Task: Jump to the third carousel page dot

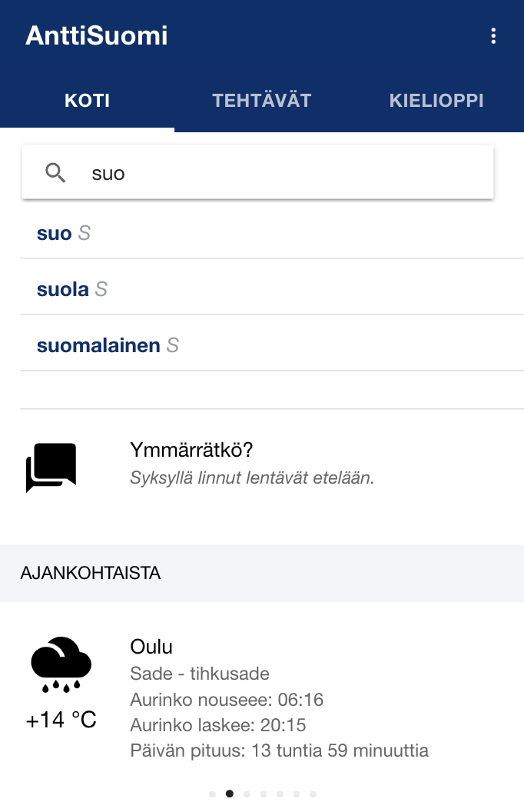Action: (246, 794)
